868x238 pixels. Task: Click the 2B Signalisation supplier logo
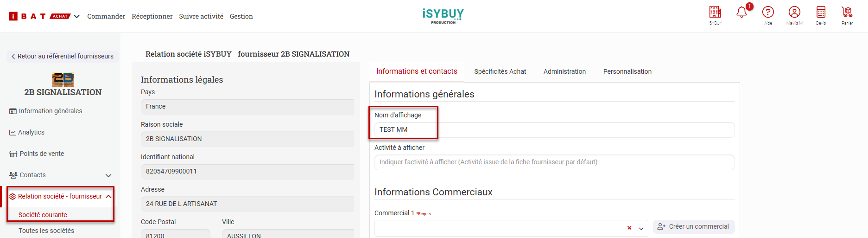click(x=63, y=79)
